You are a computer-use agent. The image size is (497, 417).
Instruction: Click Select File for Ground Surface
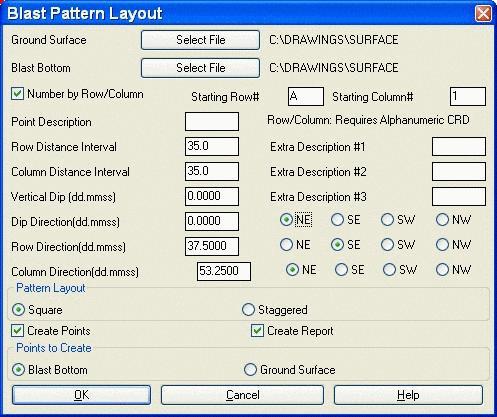coord(200,40)
